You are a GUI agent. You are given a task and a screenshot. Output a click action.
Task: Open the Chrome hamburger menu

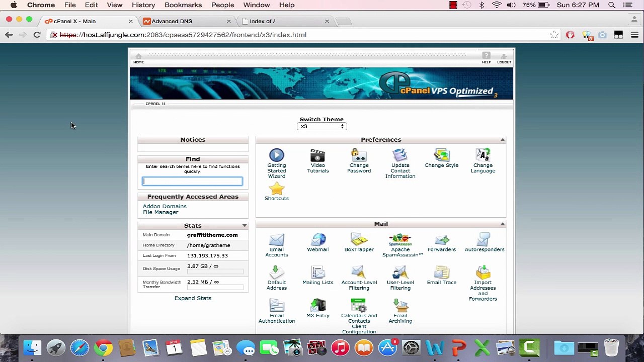(x=634, y=35)
